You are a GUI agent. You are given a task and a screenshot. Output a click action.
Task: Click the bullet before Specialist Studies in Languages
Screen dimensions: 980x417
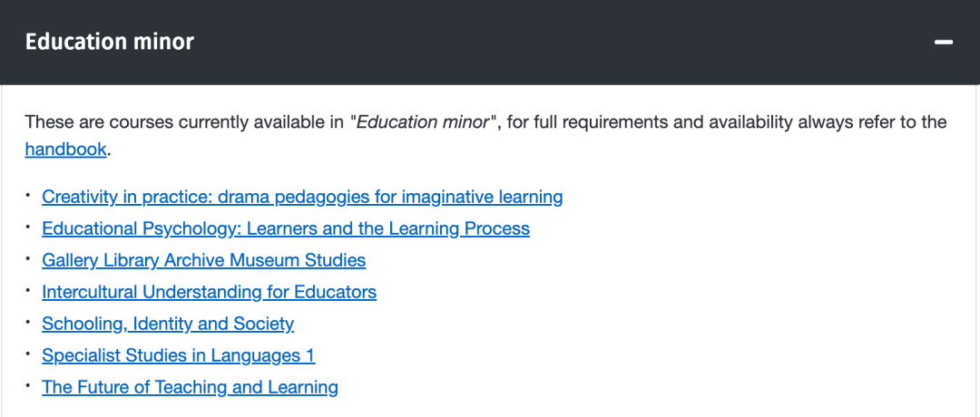[29, 353]
